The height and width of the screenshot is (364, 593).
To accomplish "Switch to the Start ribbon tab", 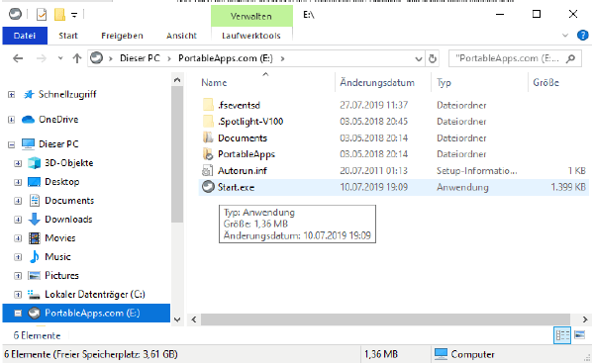I will point(68,36).
